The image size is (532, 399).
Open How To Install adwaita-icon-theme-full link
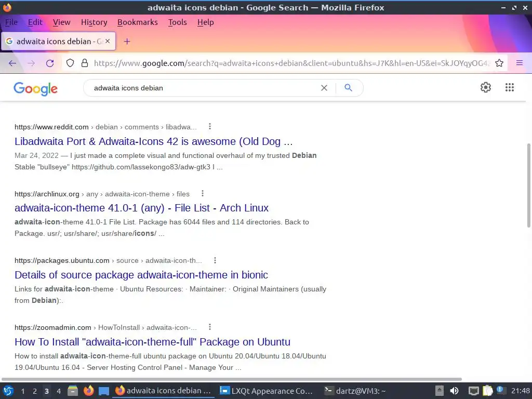[x=152, y=342]
